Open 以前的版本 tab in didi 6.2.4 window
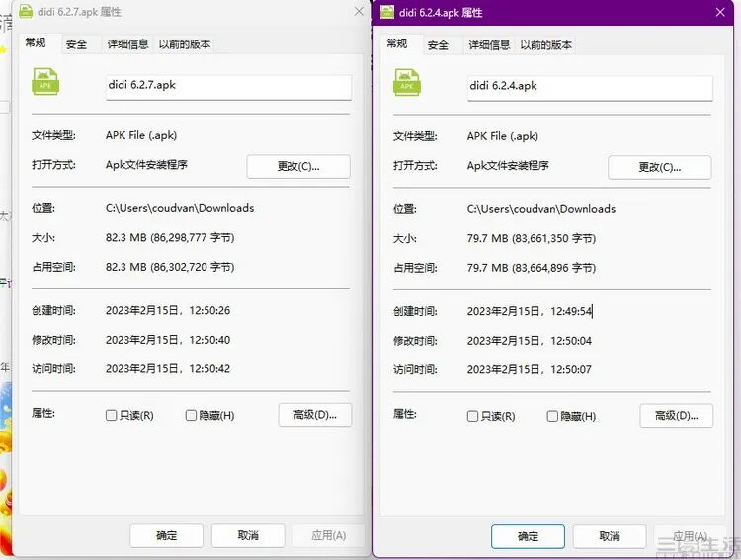This screenshot has height=560, width=741. [x=545, y=45]
